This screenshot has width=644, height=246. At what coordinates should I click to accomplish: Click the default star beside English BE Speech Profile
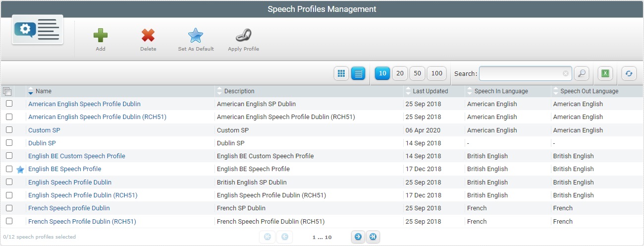click(x=20, y=170)
